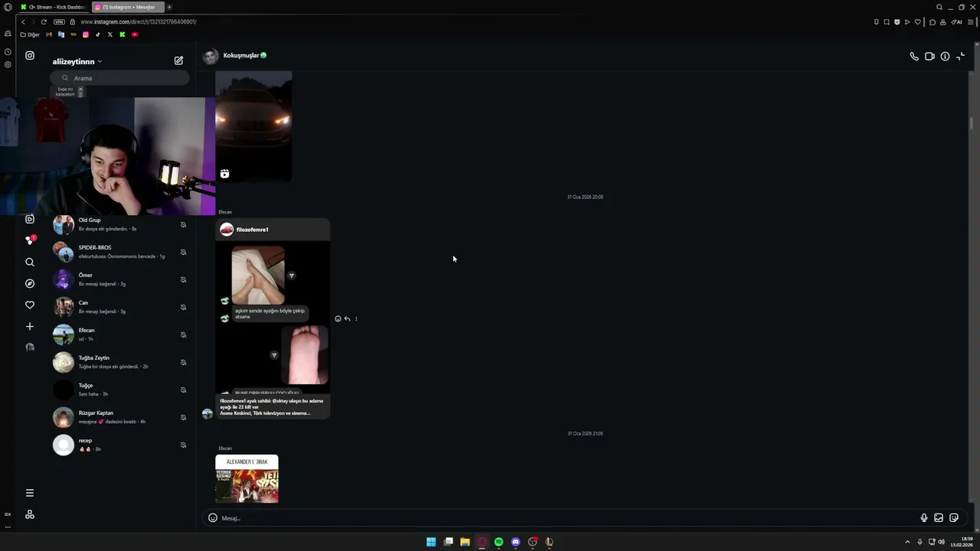The image size is (980, 551).
Task: Click the chat vertical scrollbar
Action: pos(971,122)
